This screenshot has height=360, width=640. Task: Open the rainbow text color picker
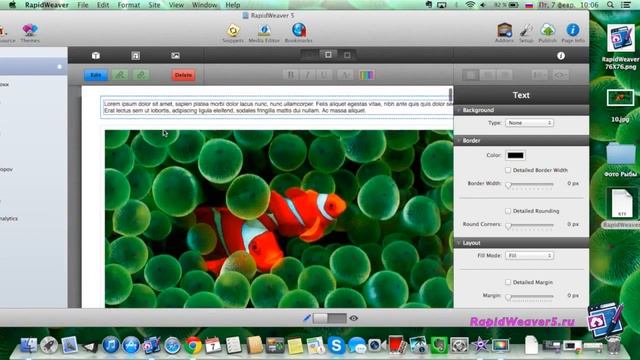click(x=367, y=75)
